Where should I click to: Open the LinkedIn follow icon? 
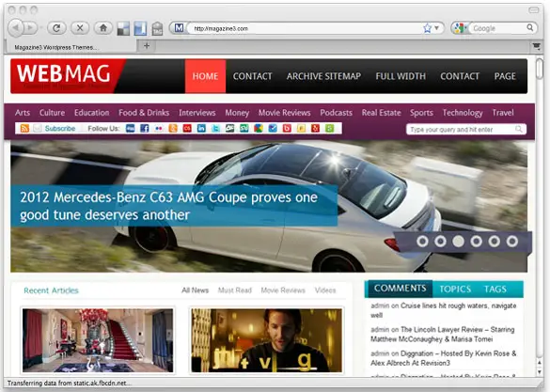201,129
